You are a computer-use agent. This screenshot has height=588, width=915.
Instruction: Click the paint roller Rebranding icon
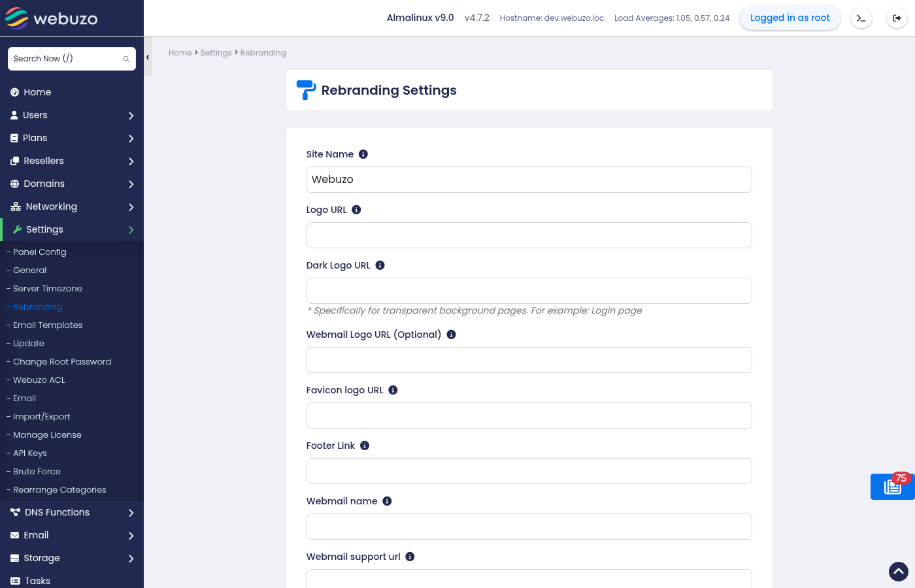click(306, 90)
